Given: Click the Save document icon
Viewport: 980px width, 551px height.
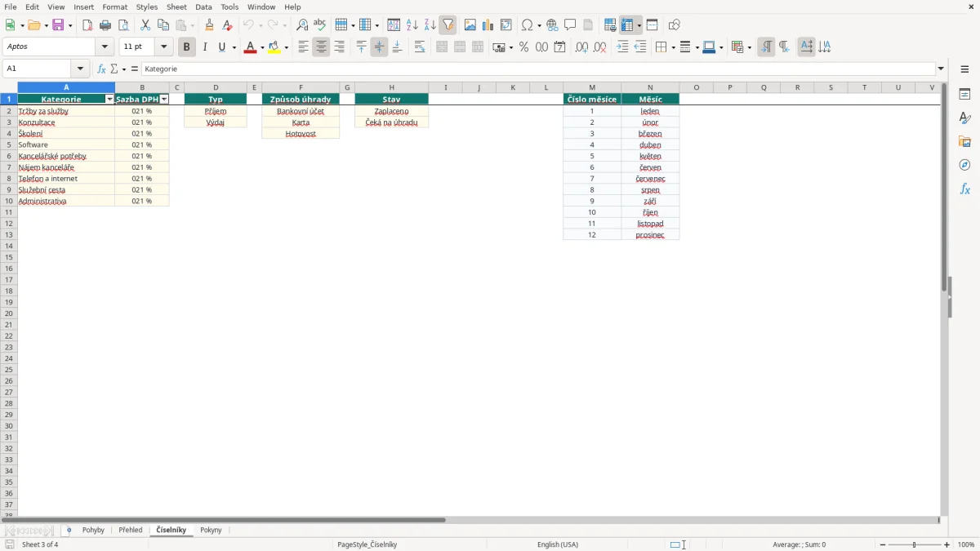Looking at the screenshot, I should pos(58,25).
